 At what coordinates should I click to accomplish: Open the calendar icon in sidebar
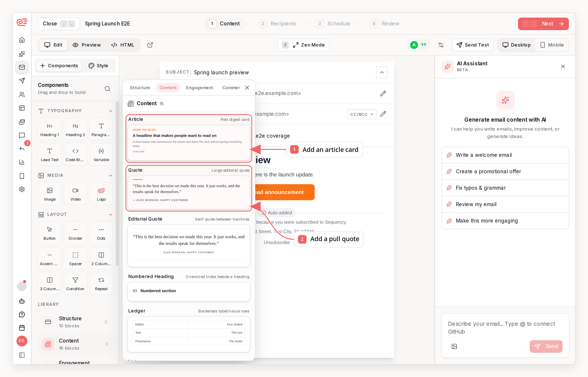point(22,328)
